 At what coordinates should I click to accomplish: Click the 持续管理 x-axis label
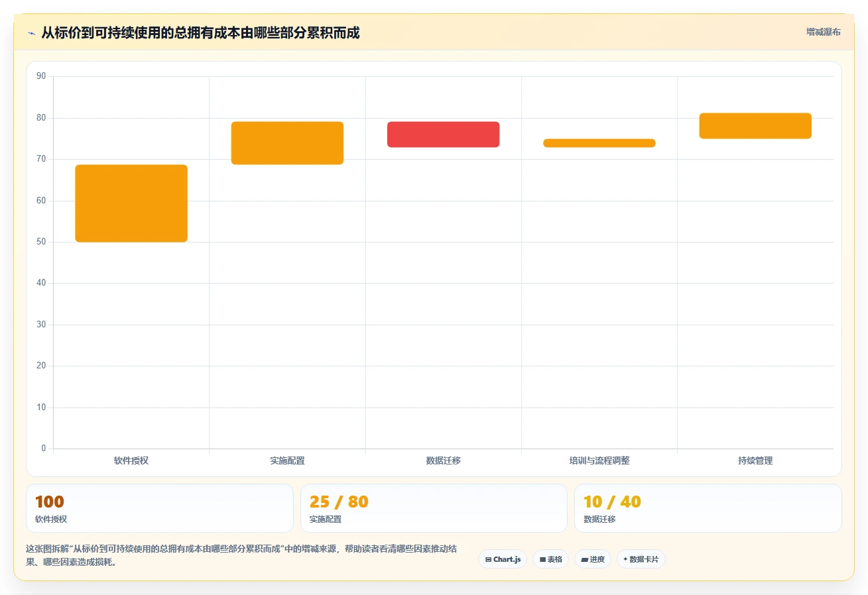755,460
